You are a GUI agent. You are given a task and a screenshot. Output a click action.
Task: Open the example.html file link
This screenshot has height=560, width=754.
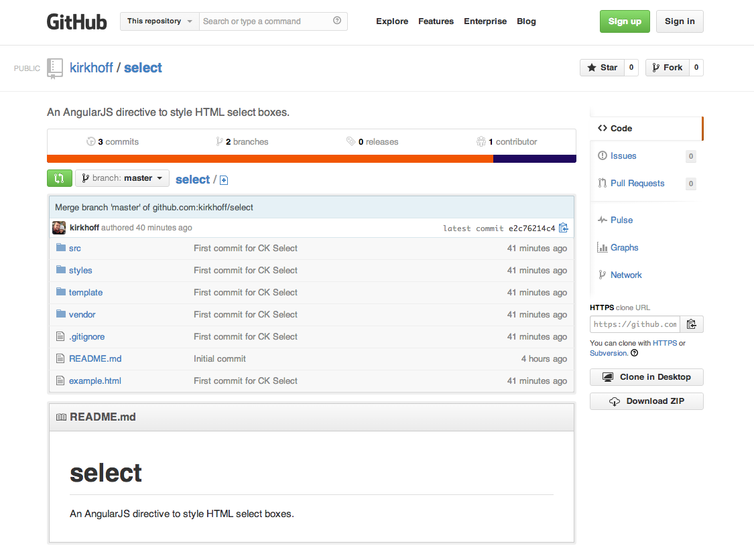[95, 380]
